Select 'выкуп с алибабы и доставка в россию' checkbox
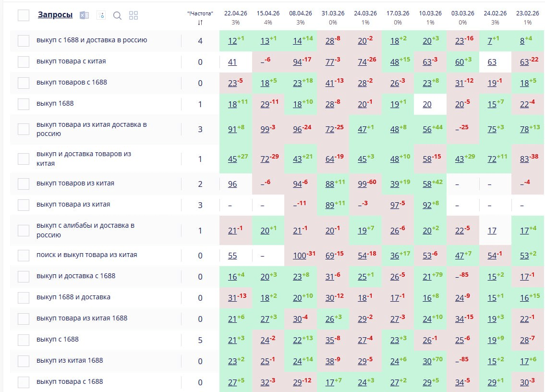The height and width of the screenshot is (392, 545). [x=24, y=231]
